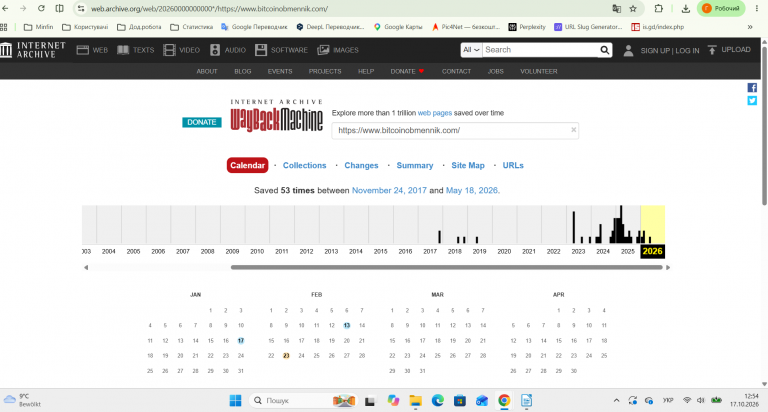Image resolution: width=768 pixels, height=412 pixels.
Task: Open File Explorer from taskbar
Action: coord(415,401)
